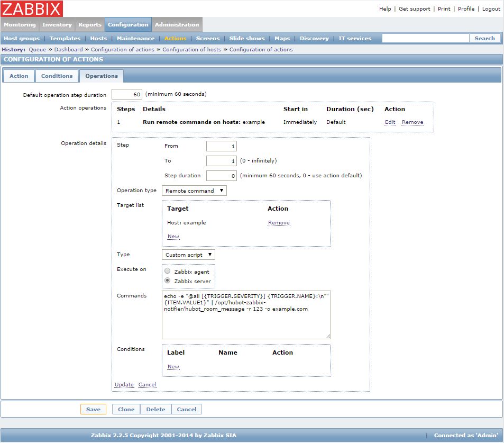Go to Discovery submenu
Screen dimensions: 504x443
[x=314, y=38]
